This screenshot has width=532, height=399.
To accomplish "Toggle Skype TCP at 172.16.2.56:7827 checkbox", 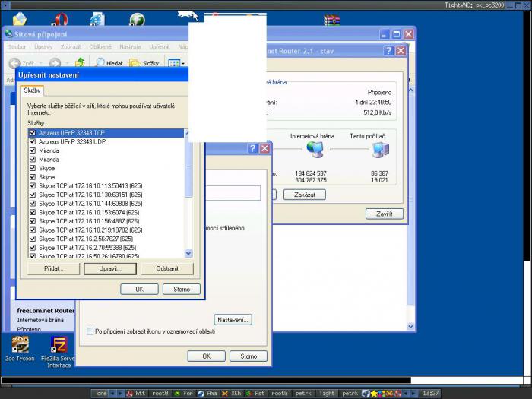I will [x=33, y=239].
